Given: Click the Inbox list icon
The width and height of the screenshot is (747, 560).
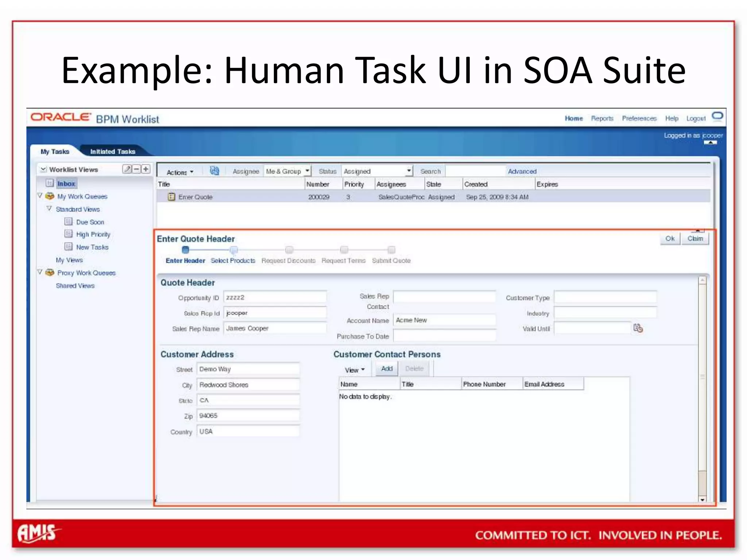Looking at the screenshot, I should (50, 183).
